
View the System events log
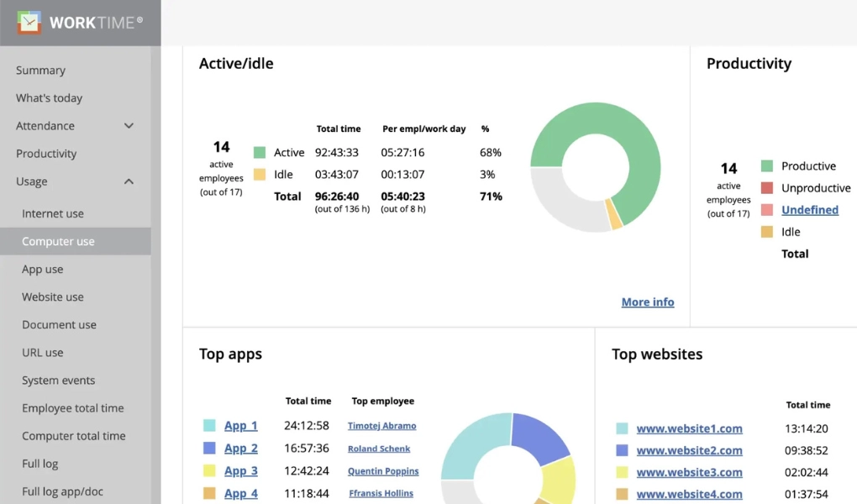[x=58, y=380]
